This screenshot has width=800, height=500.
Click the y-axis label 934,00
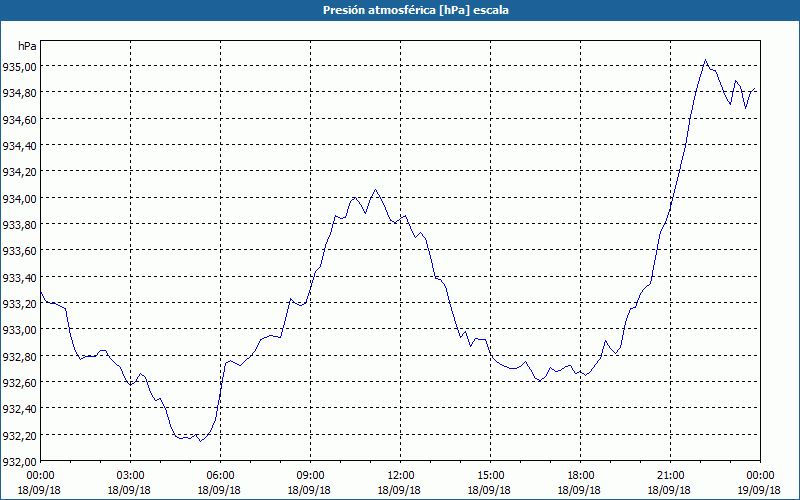[x=19, y=198]
